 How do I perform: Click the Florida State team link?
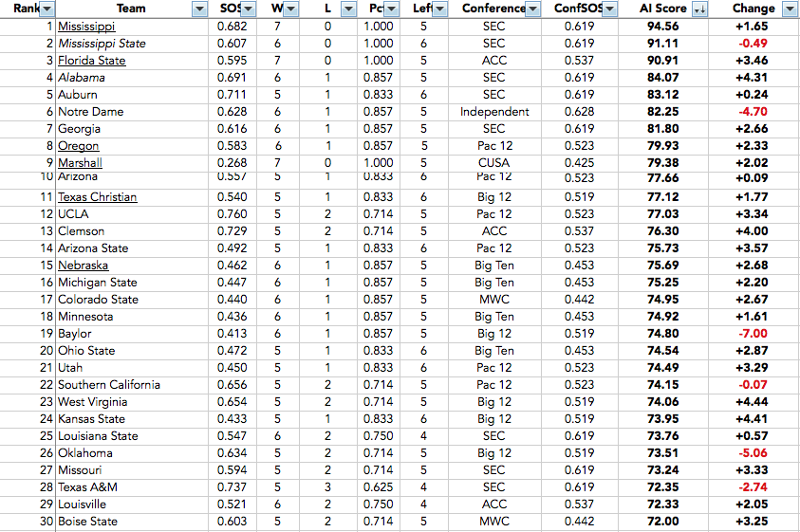pyautogui.click(x=91, y=61)
